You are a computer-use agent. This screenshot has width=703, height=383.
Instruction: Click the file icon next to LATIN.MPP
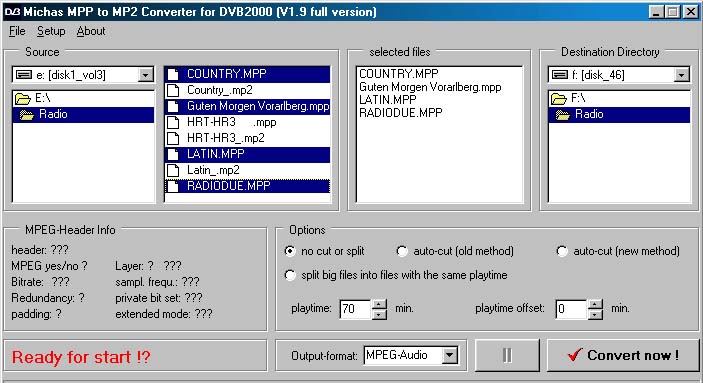pyautogui.click(x=173, y=155)
